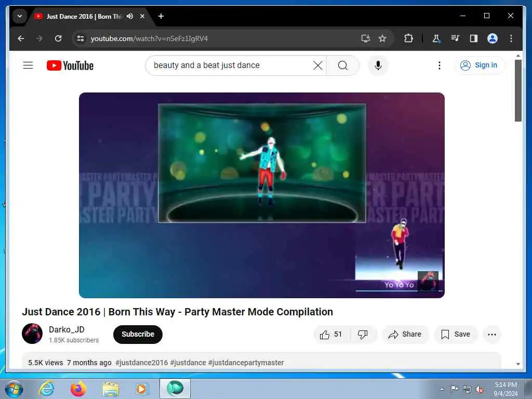532x399 pixels.
Task: Pause the video by clicking the player
Action: [262, 195]
